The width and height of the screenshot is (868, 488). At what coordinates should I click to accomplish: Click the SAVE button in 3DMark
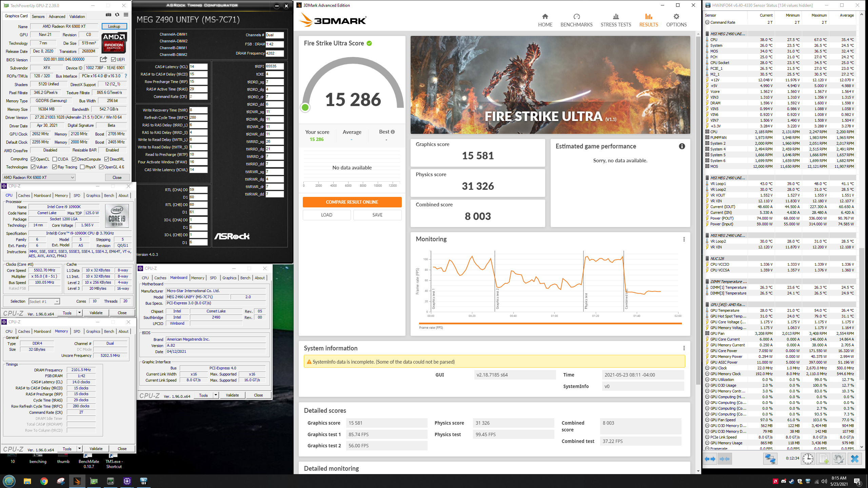tap(377, 215)
